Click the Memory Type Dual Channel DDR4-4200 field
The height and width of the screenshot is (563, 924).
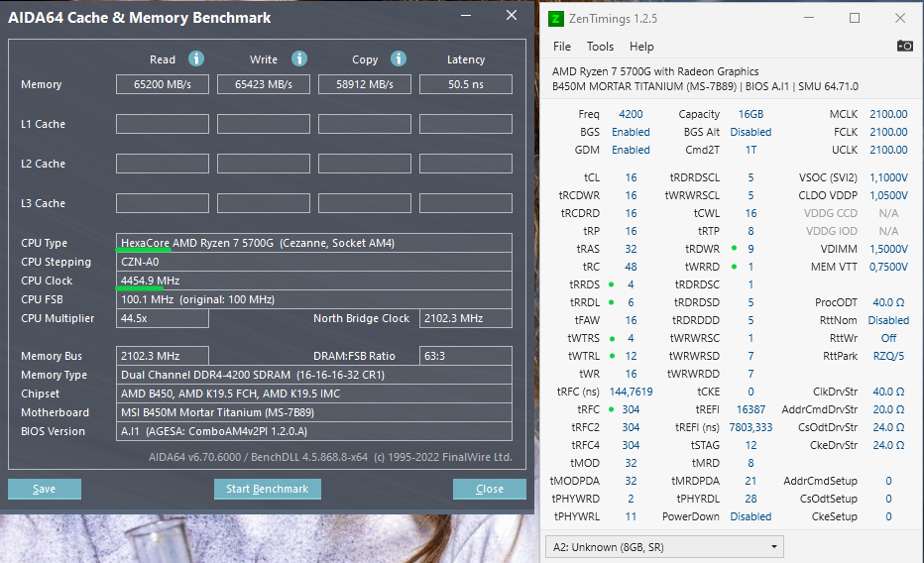tap(314, 375)
